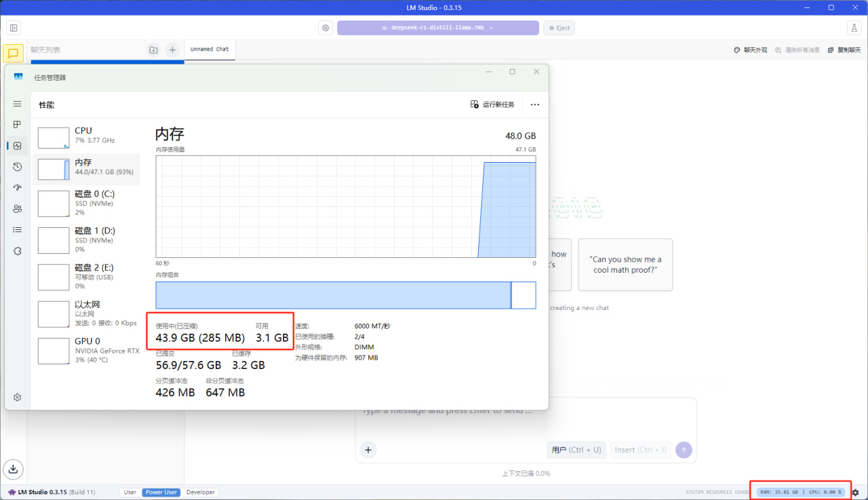Image resolution: width=868 pixels, height=500 pixels.
Task: Open the flask icon panel in LM Studio
Action: [853, 28]
